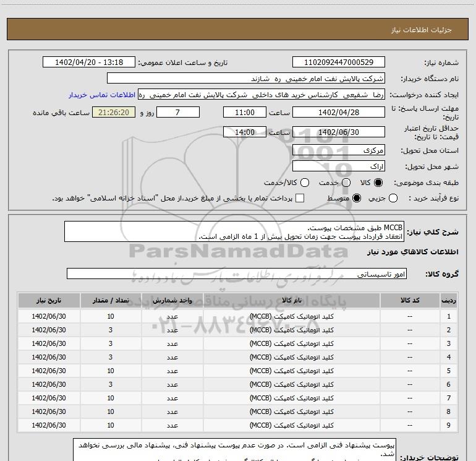The image size is (476, 461).
Task: Select row 4 item name cell
Action: pyautogui.click(x=291, y=357)
